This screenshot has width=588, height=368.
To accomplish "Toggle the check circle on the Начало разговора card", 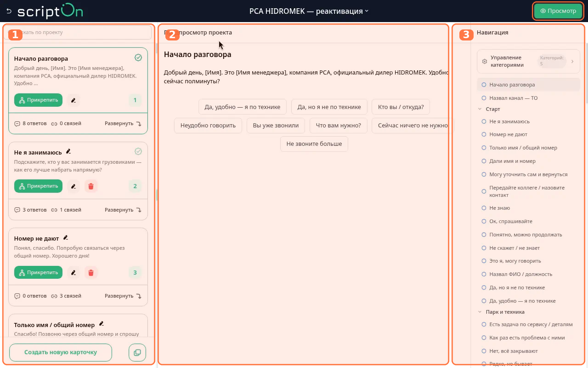I will (138, 57).
